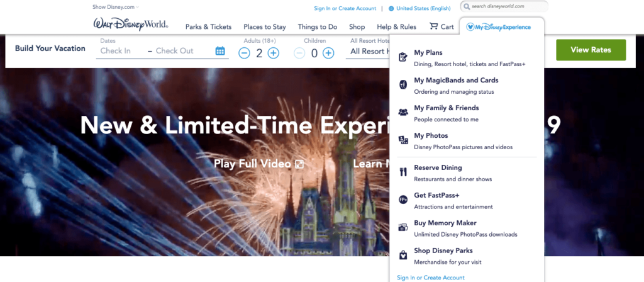Viewport: 644px width, 282px height.
Task: Click the Check In date field
Action: click(x=116, y=51)
